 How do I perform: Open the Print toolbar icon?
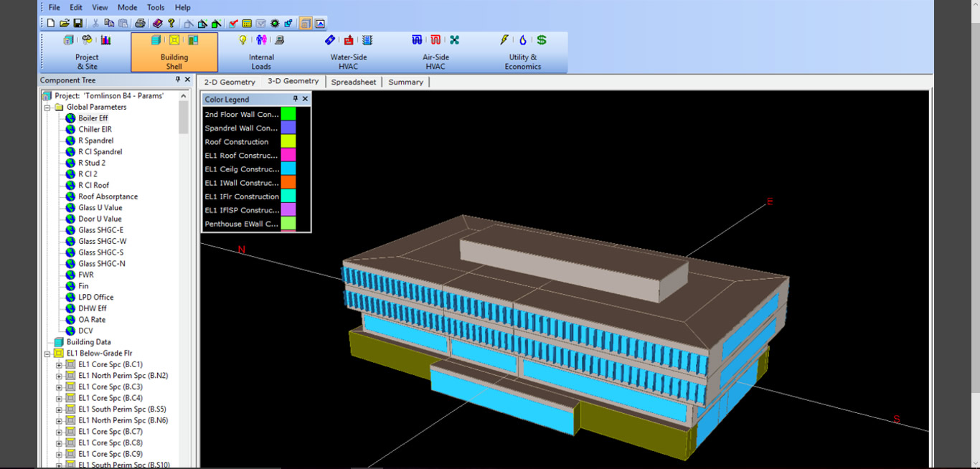pos(140,23)
